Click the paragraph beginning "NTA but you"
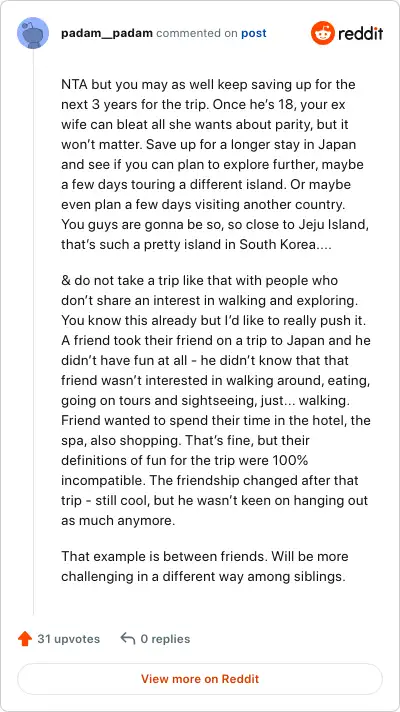This screenshot has width=400, height=712. coord(212,164)
